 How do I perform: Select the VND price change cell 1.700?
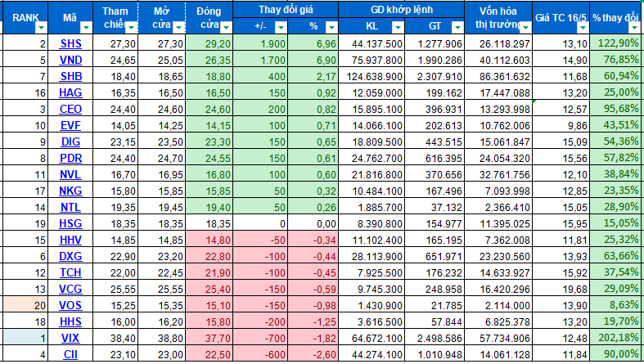261,60
